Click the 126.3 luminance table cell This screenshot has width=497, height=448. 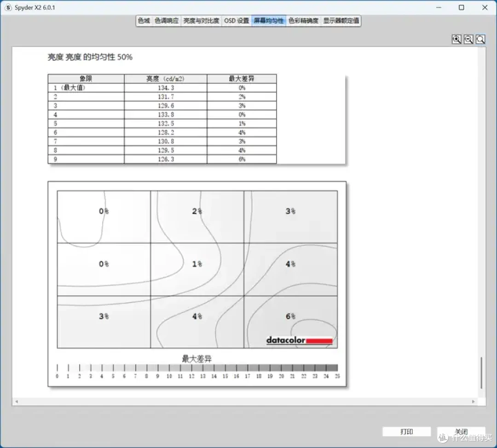[x=166, y=159]
